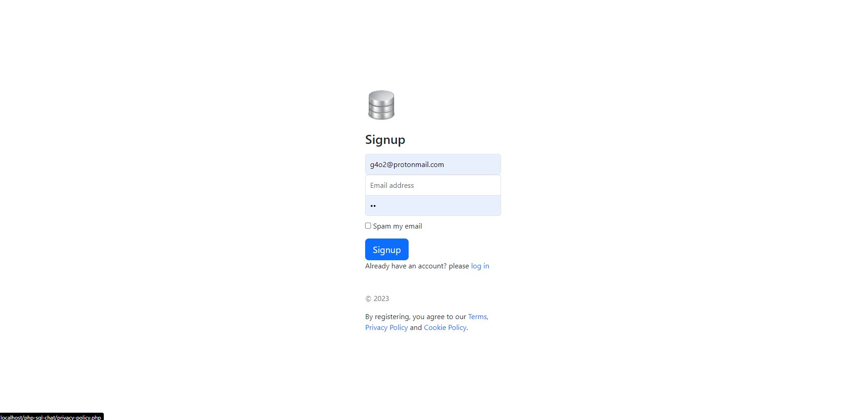Click 'By registering, you agree' text
Image resolution: width=868 pixels, height=420 pixels.
[405, 317]
